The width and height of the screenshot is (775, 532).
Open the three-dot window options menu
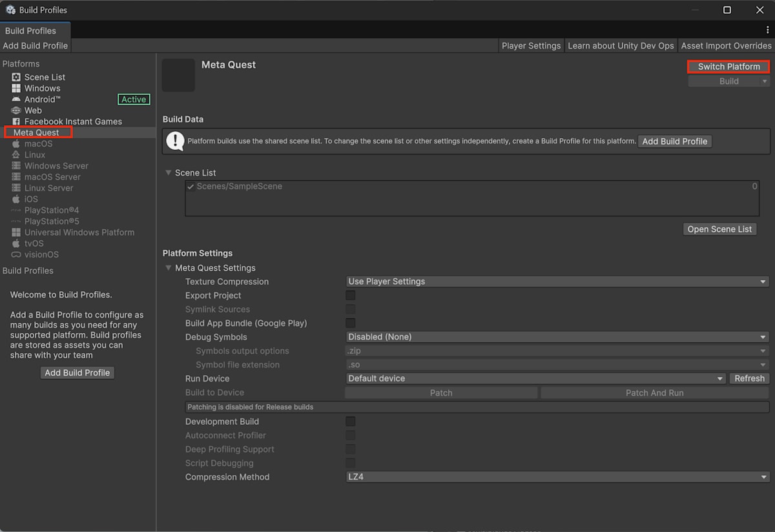pos(767,30)
